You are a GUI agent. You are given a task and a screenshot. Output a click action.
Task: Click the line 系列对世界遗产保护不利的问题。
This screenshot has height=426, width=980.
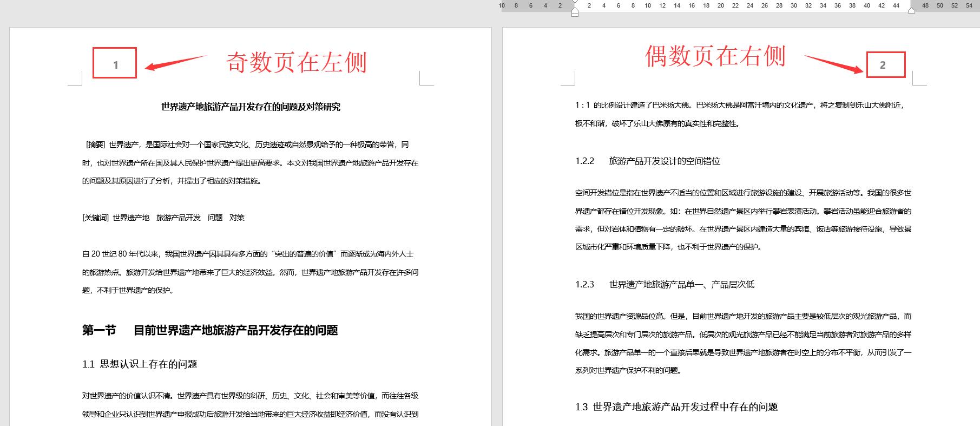coord(628,370)
